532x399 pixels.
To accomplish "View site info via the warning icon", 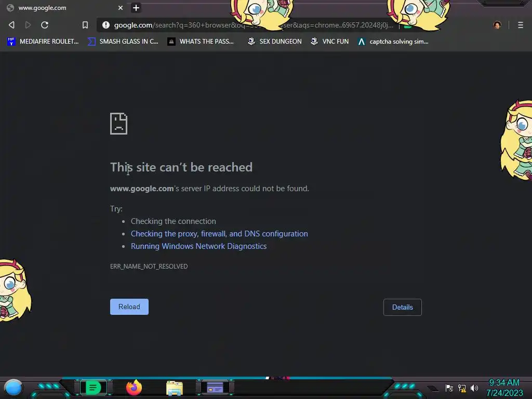I will 106,25.
